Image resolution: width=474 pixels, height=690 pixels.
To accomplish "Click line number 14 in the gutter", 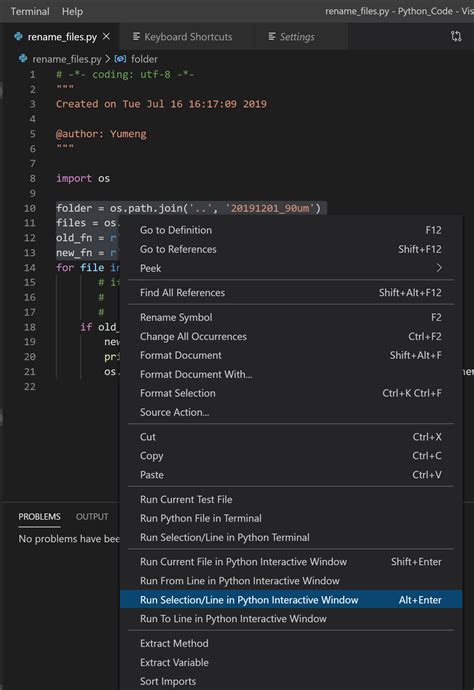I will pos(29,268).
